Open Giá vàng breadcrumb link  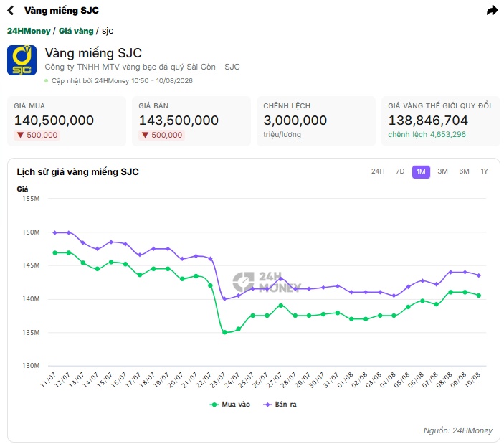click(x=76, y=31)
